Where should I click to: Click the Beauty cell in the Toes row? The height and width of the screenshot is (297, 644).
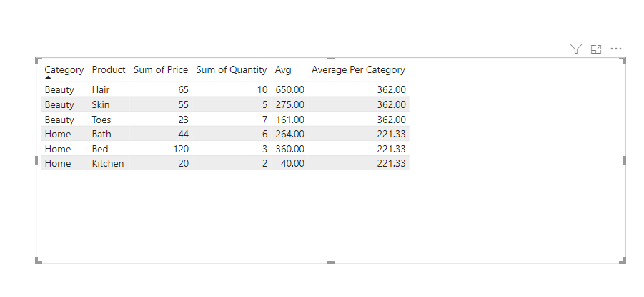(59, 120)
